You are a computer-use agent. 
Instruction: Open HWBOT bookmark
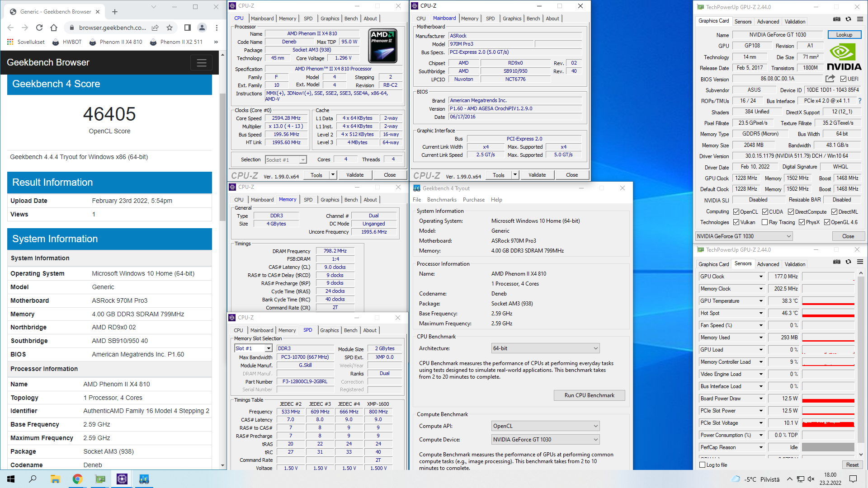67,42
